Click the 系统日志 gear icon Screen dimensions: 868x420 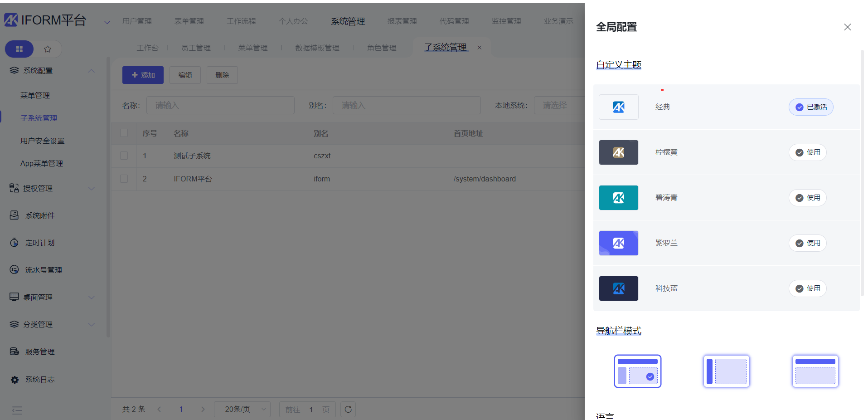click(x=15, y=380)
